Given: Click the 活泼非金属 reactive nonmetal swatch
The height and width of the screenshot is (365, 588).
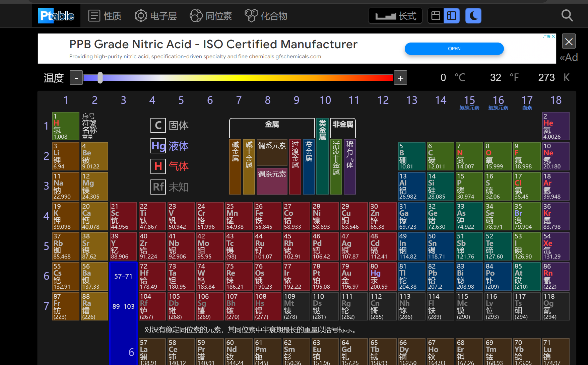Looking at the screenshot, I should [336, 167].
